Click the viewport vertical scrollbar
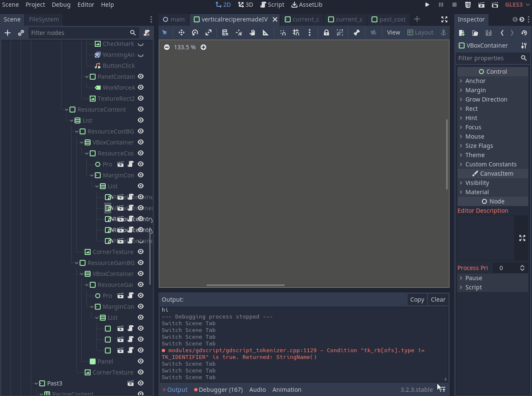532x396 pixels. [447, 154]
